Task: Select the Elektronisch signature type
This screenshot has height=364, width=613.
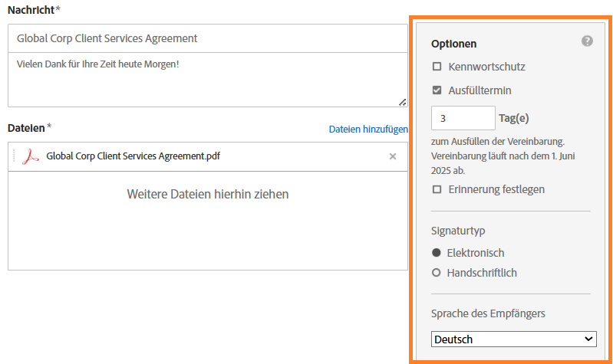Action: click(x=437, y=253)
